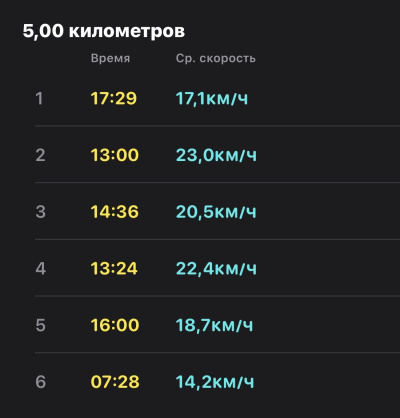Image resolution: width=400 pixels, height=418 pixels.
Task: Click the time 13:24
Action: coord(114,268)
